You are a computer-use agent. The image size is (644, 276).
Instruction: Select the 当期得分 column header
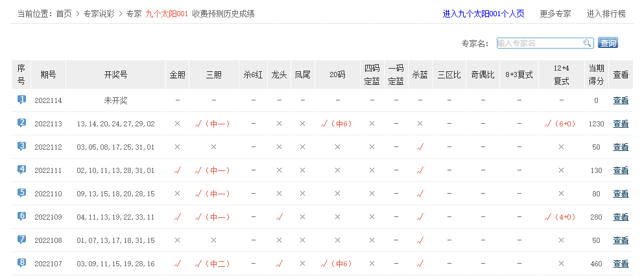tap(596, 75)
